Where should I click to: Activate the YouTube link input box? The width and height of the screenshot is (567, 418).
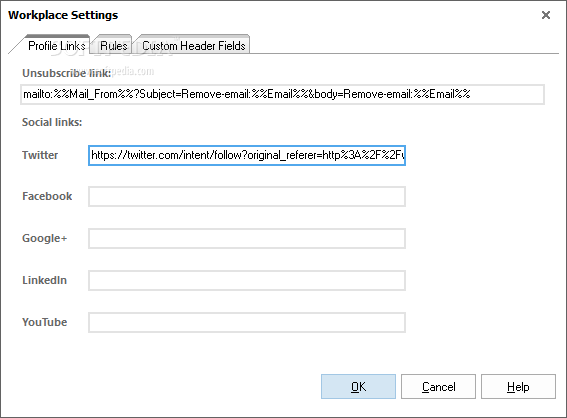247,323
